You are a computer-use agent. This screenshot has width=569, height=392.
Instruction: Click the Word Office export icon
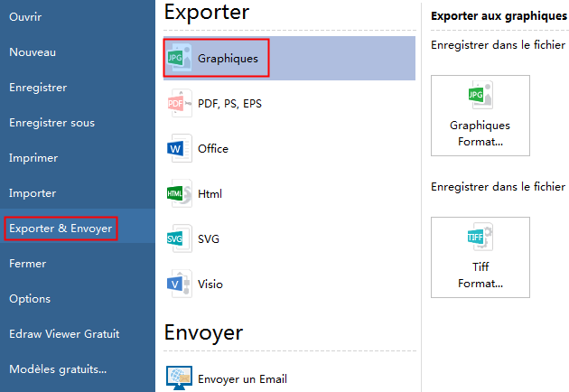[179, 148]
